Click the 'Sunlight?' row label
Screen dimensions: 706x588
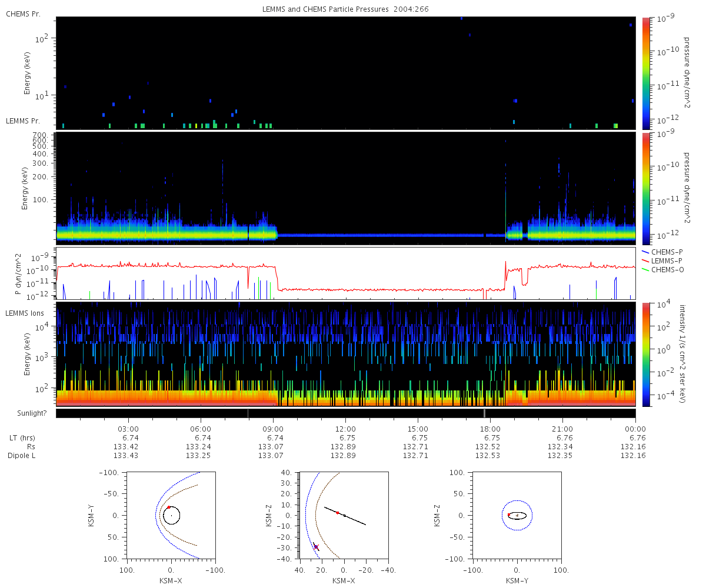pos(32,413)
